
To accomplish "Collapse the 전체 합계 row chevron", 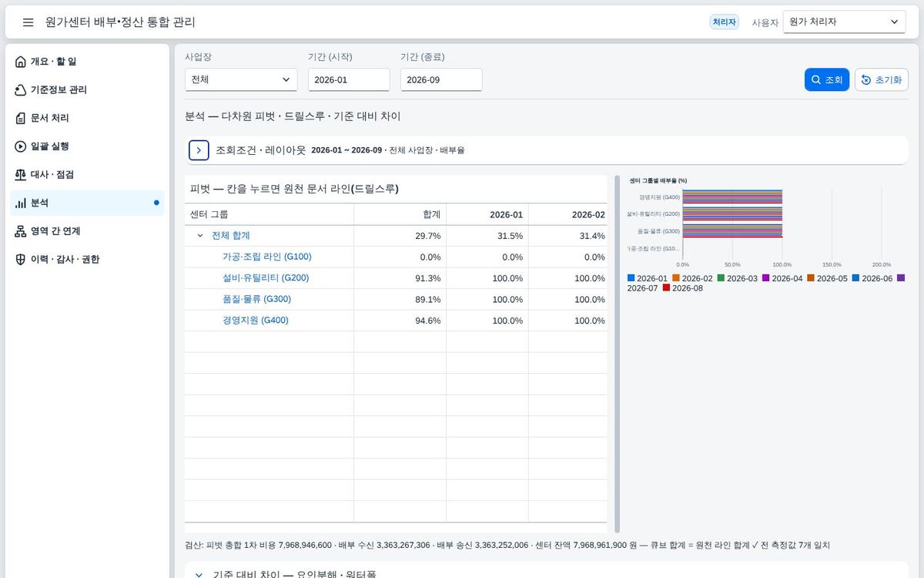I will click(200, 236).
